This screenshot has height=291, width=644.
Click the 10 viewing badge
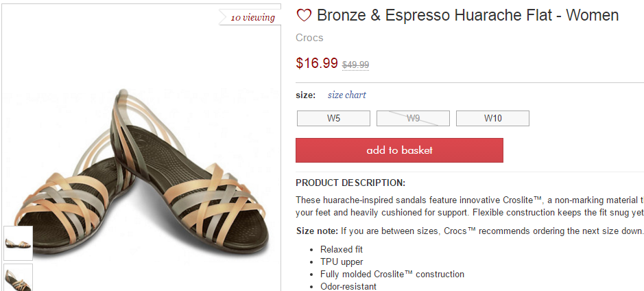pos(252,17)
